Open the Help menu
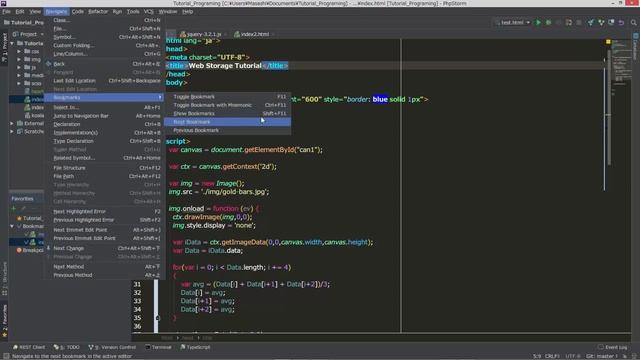 point(187,11)
